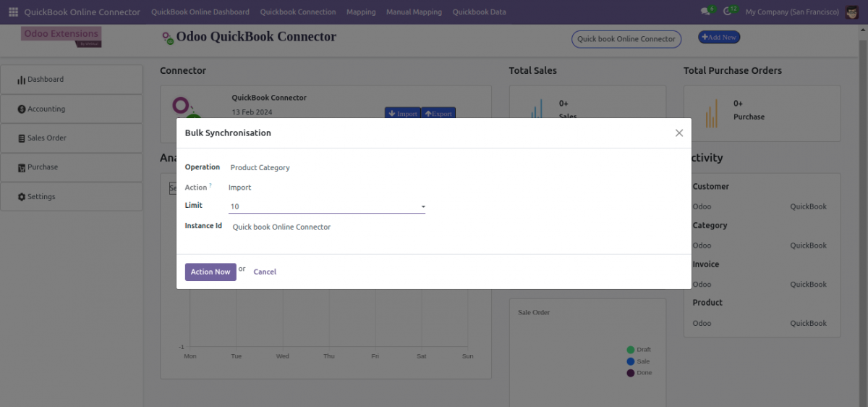Open Accounting in the sidebar

click(x=72, y=109)
